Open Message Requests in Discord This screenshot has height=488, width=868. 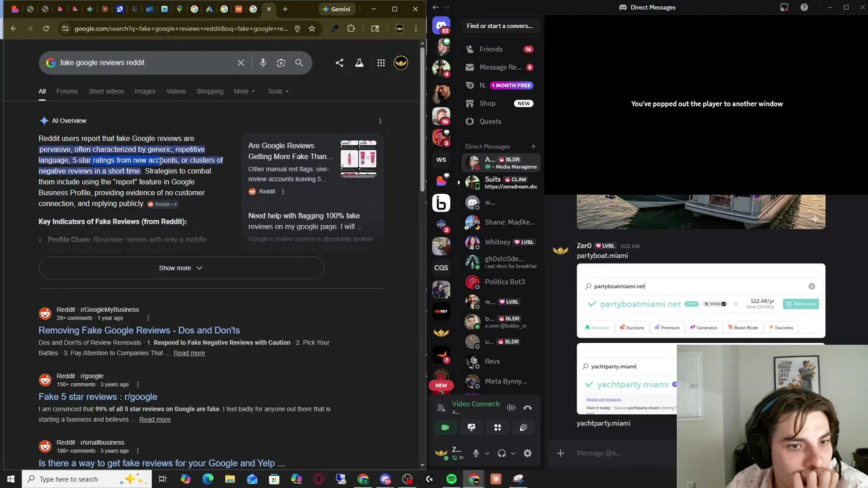coord(500,67)
